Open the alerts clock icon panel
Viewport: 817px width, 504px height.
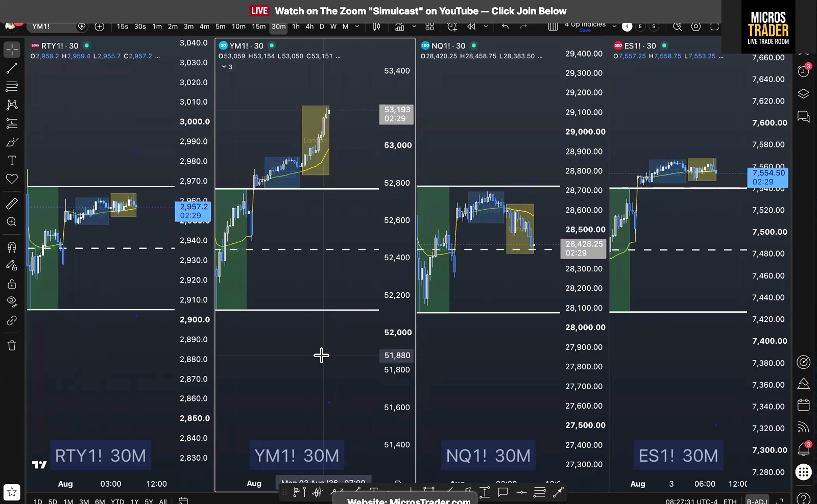[804, 71]
